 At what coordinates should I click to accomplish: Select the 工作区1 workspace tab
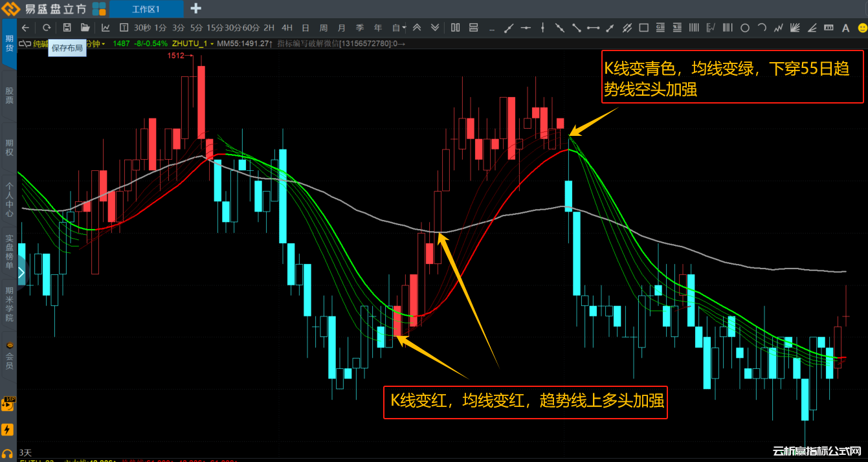click(x=146, y=9)
